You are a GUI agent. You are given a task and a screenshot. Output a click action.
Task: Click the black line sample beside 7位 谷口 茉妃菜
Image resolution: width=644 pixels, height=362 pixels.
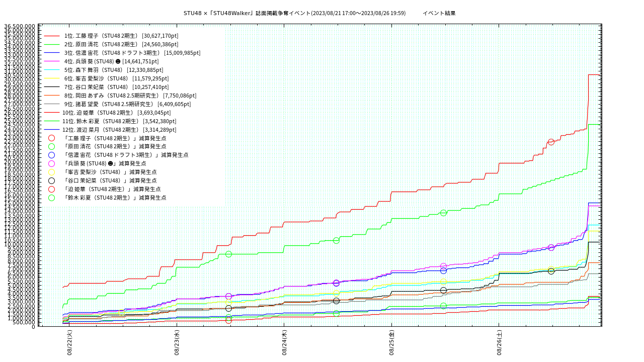52,87
